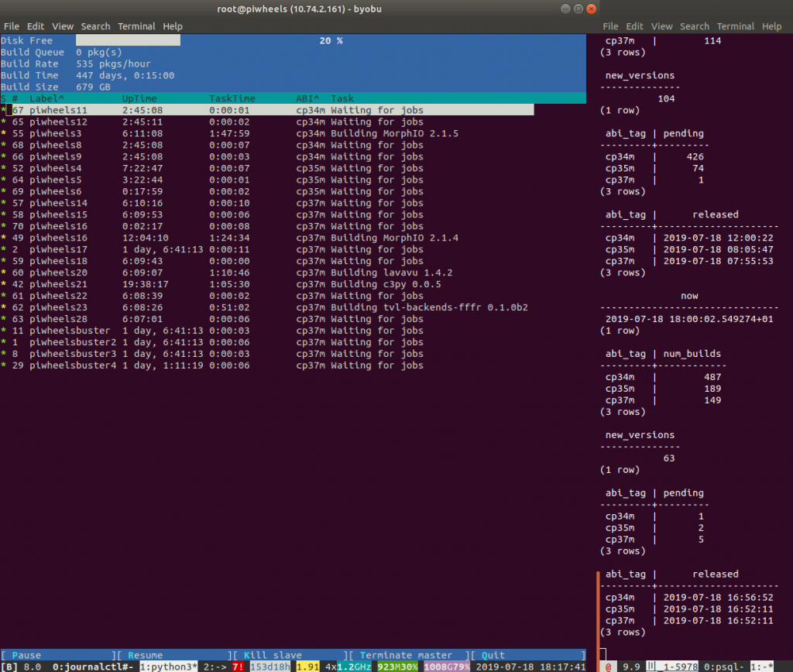793x672 pixels.
Task: Open the File menu in byobu window
Action: 11,26
